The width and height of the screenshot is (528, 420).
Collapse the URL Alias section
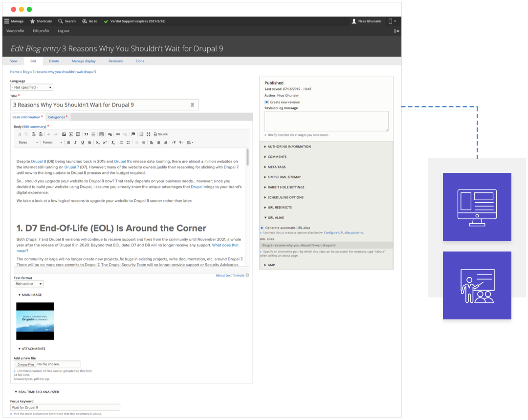(274, 217)
